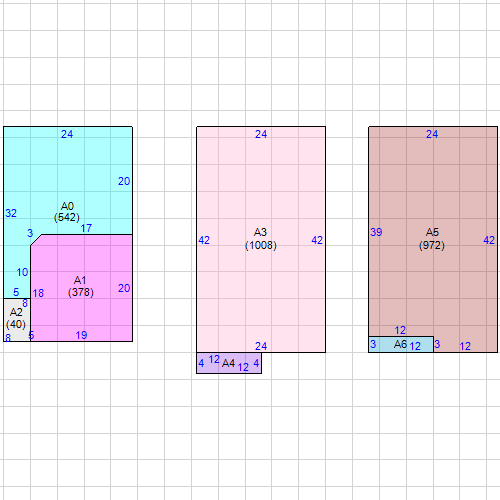Click the "24" dimension along A3's bottom edge
The height and width of the screenshot is (500, 500).
click(x=261, y=346)
